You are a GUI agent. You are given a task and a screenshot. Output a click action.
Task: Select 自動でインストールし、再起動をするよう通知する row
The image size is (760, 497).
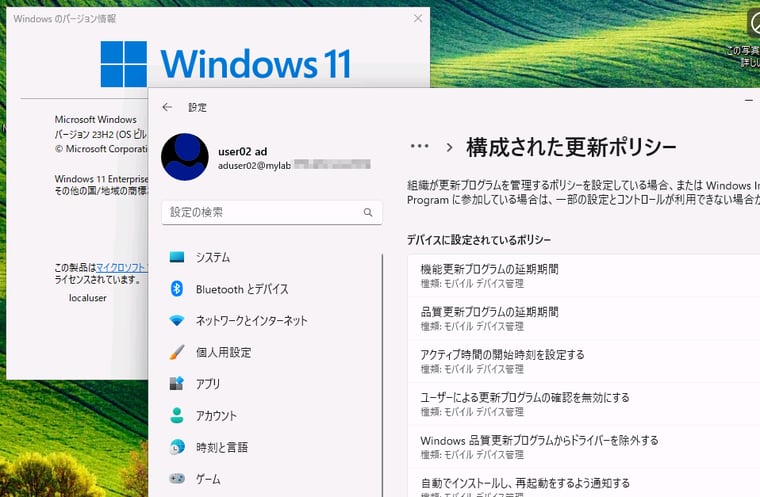584,483
